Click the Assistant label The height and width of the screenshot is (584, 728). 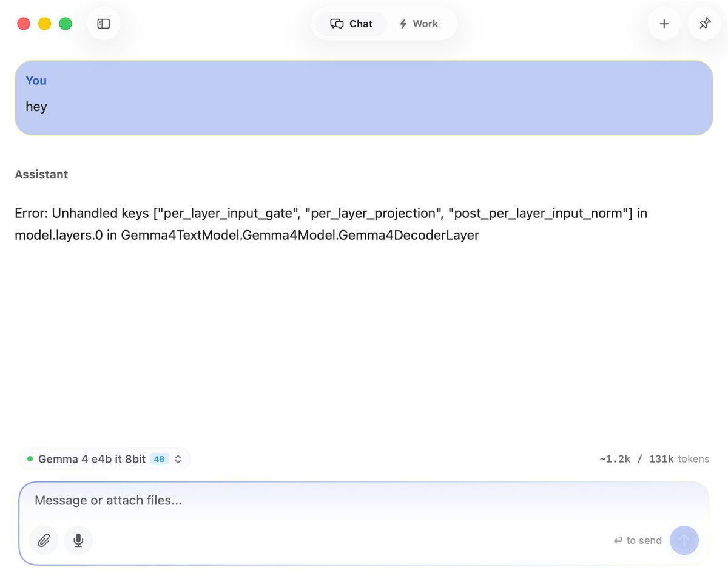coord(41,174)
